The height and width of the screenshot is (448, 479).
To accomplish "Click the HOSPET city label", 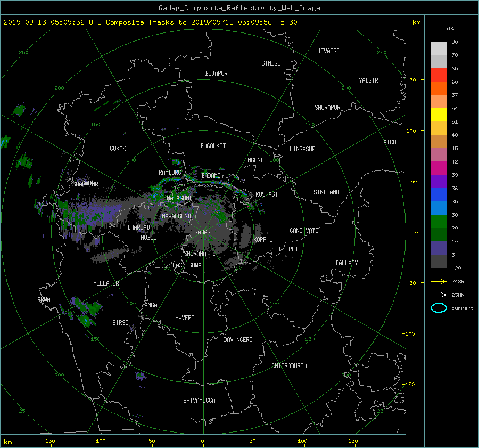I will pyautogui.click(x=288, y=249).
